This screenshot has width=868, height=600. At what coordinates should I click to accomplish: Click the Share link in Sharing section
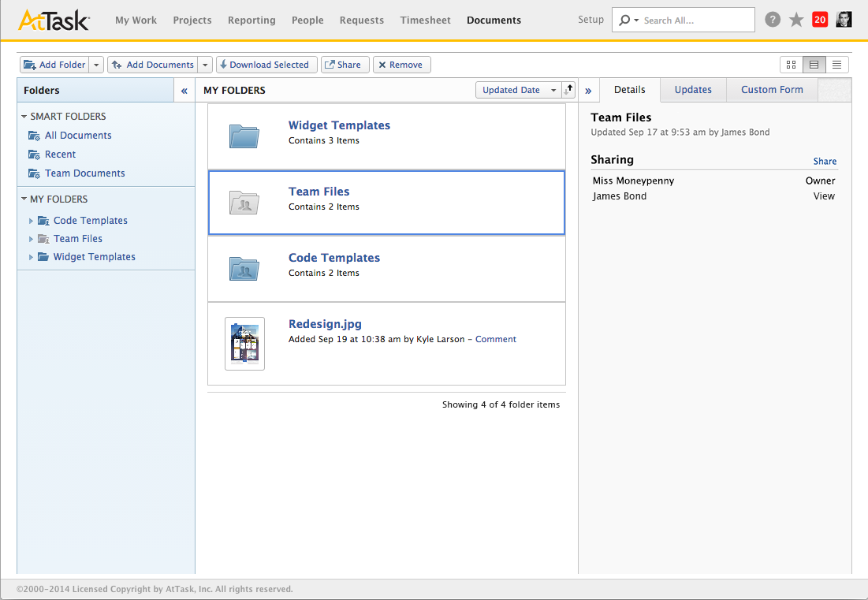click(x=825, y=162)
